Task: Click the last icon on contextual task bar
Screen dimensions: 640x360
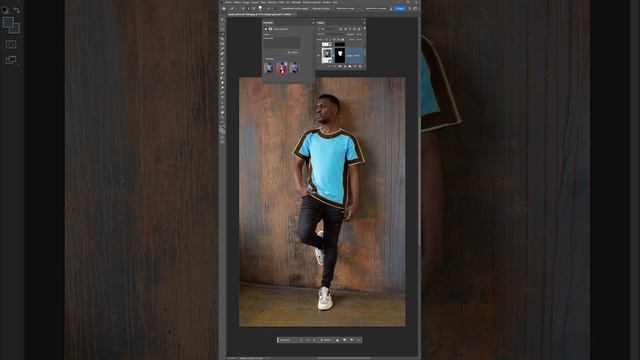Action: coord(359,340)
